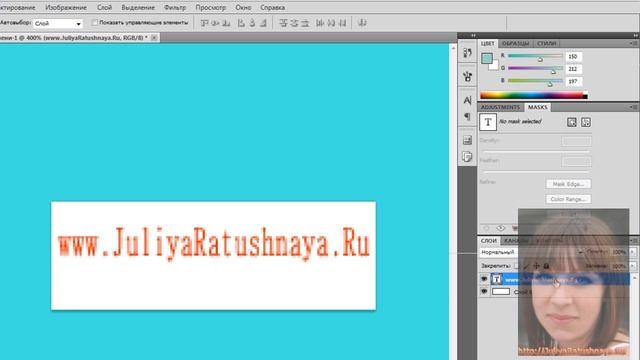Toggle lock all padlock icon
This screenshot has height=360, width=640.
pos(546,266)
